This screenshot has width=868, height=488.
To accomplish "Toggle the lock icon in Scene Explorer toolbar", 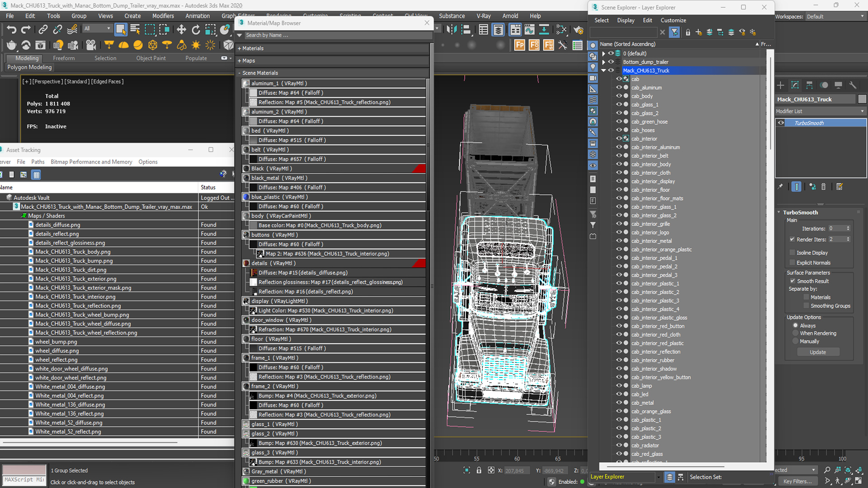I will coord(688,32).
